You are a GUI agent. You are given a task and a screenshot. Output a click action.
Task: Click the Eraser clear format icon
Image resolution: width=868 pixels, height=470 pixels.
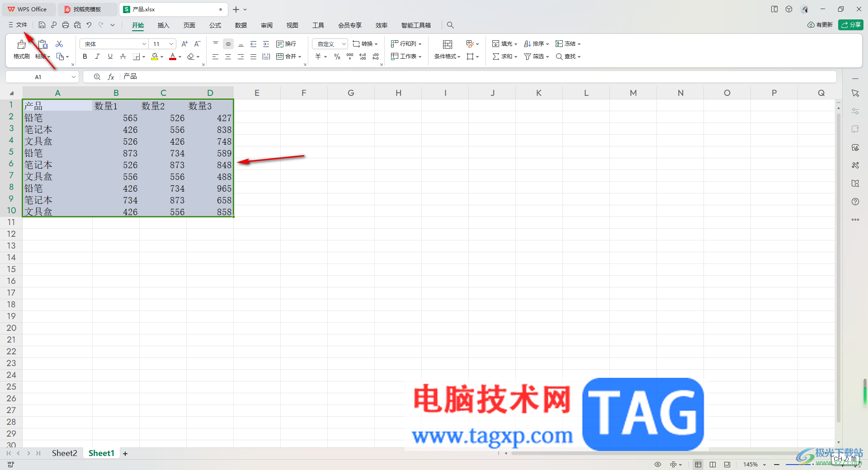click(x=191, y=56)
